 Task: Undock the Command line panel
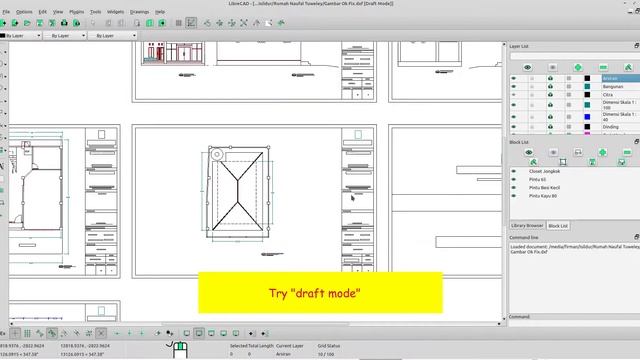[x=636, y=237]
